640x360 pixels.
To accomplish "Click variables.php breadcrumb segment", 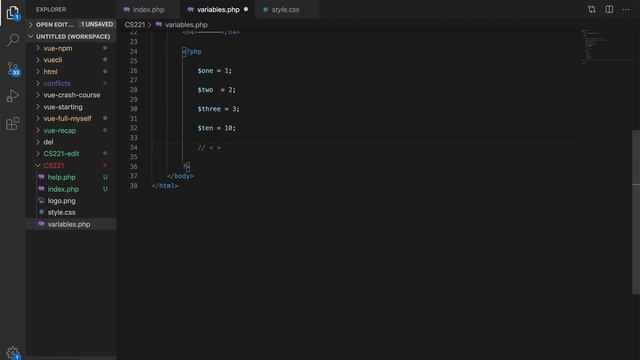I will [186, 24].
